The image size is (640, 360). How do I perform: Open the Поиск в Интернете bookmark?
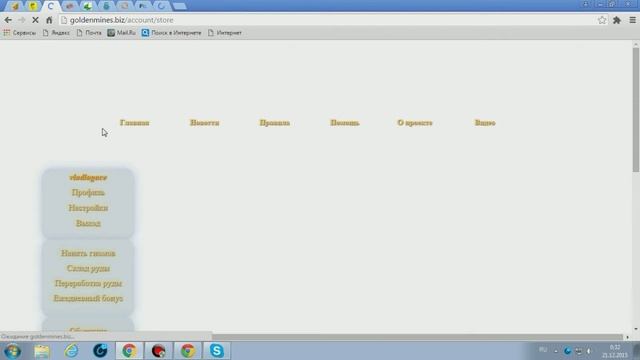click(x=171, y=33)
